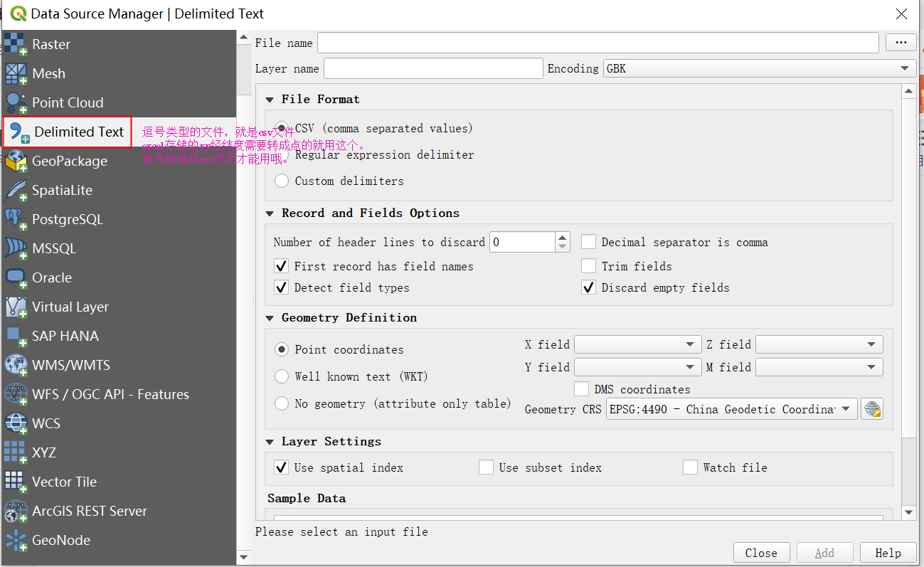The height and width of the screenshot is (567, 924).
Task: Select Point coordinates geometry option
Action: tap(282, 350)
